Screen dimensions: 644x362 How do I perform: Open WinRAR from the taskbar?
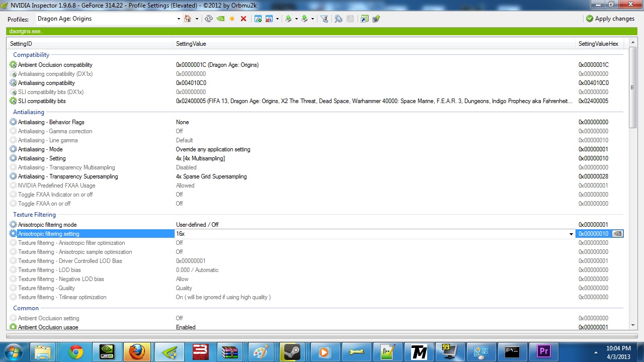229,352
